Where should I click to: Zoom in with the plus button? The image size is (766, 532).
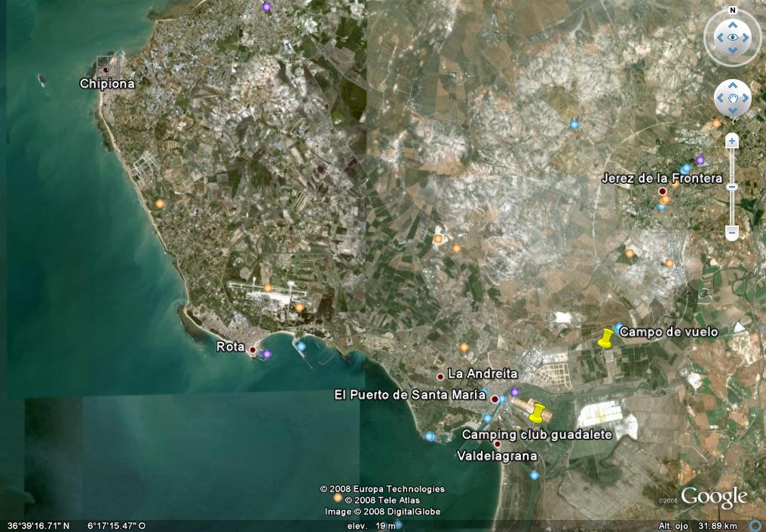coord(731,141)
